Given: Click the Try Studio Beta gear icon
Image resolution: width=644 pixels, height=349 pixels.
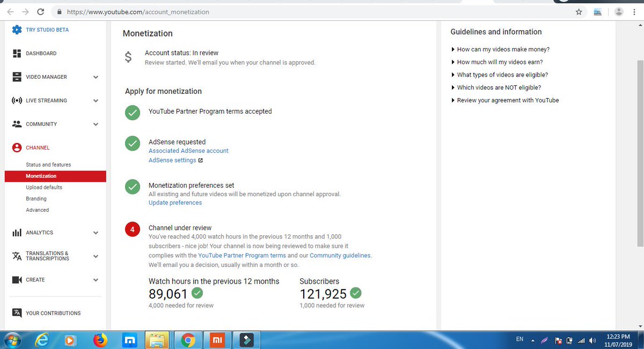Looking at the screenshot, I should [17, 30].
